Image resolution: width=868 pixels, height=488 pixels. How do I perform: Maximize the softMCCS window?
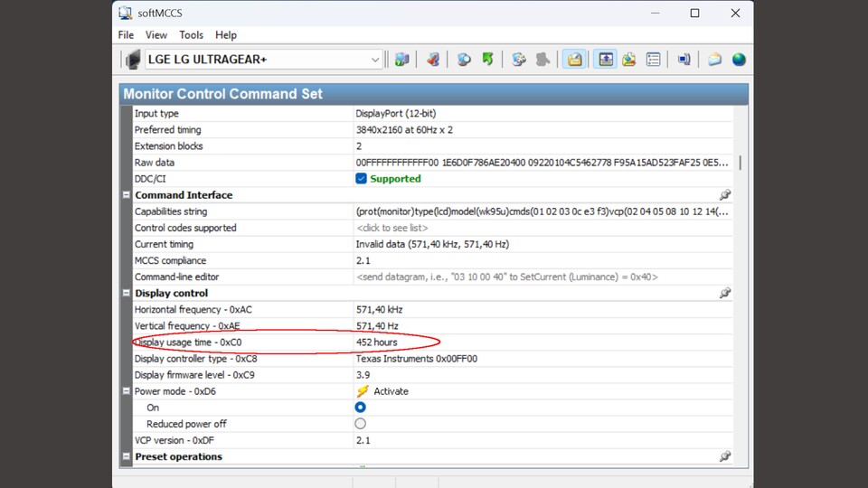pyautogui.click(x=694, y=13)
